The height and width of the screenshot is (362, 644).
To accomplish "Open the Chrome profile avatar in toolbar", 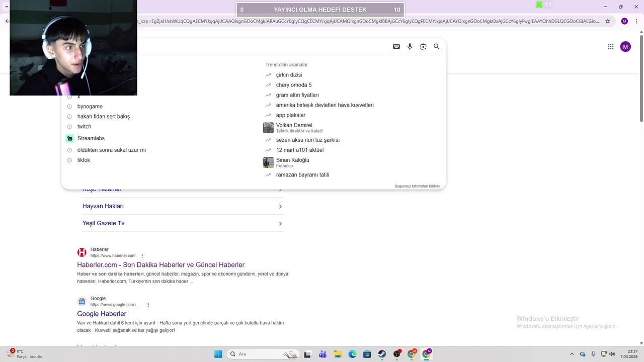I will click(x=624, y=21).
